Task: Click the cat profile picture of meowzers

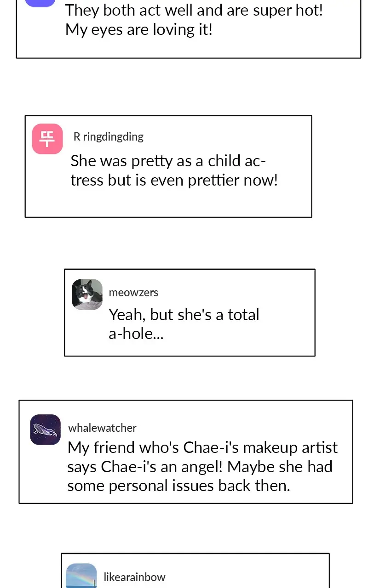Action: pos(87,294)
